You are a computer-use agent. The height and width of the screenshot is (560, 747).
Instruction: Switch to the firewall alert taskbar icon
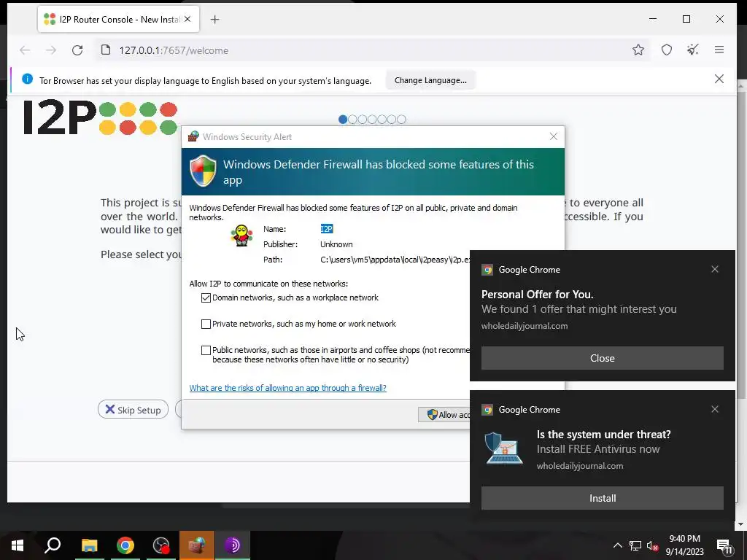tap(197, 545)
